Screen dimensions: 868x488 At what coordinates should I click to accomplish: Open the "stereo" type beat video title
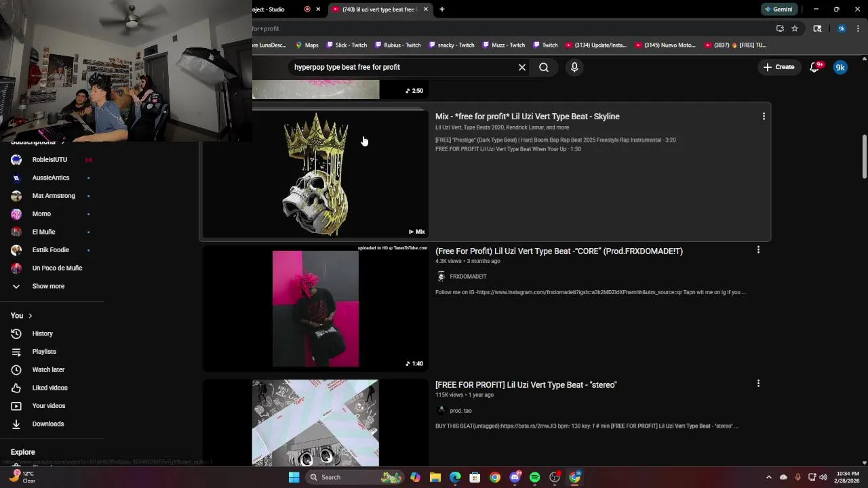(x=526, y=385)
